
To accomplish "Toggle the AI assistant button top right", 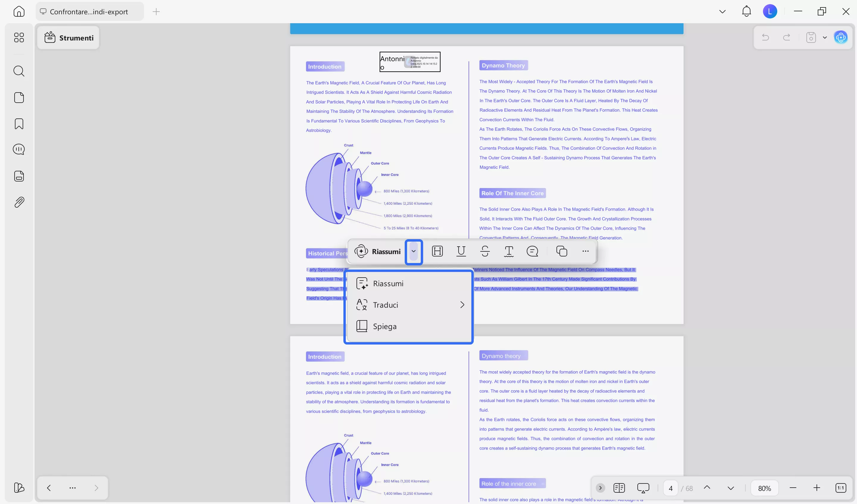I will (840, 37).
